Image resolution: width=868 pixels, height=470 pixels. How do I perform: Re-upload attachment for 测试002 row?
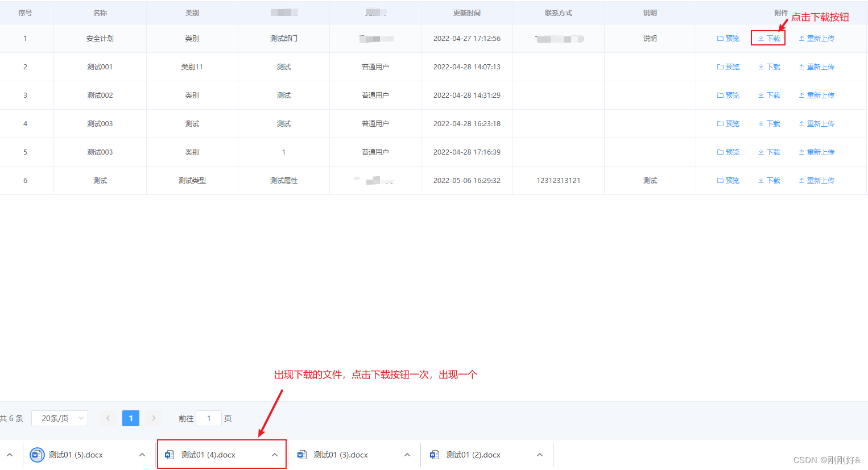pyautogui.click(x=816, y=95)
